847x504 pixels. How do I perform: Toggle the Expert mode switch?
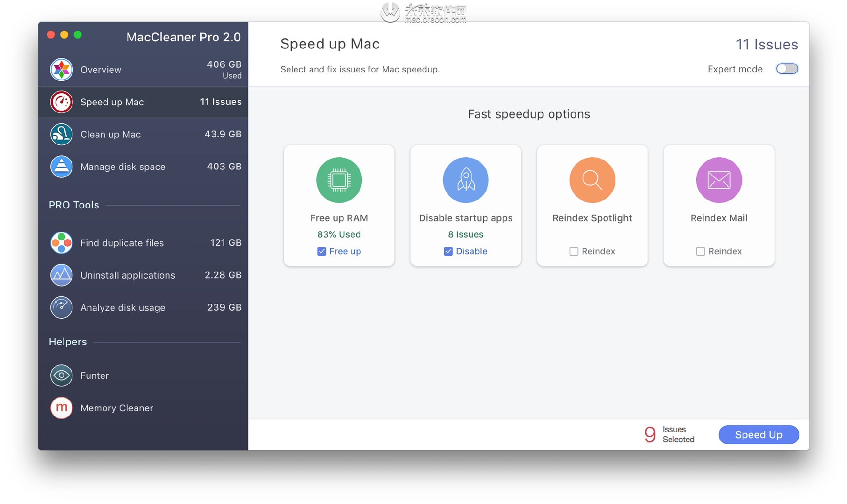click(787, 69)
